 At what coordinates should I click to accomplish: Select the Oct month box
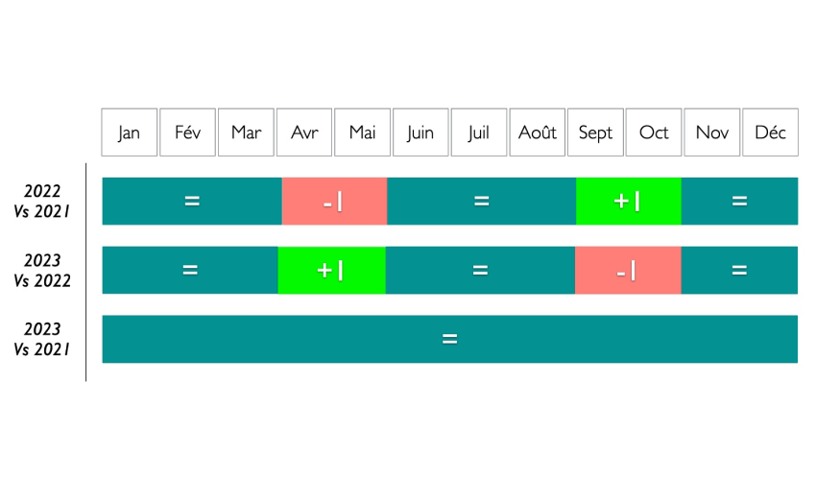654,132
